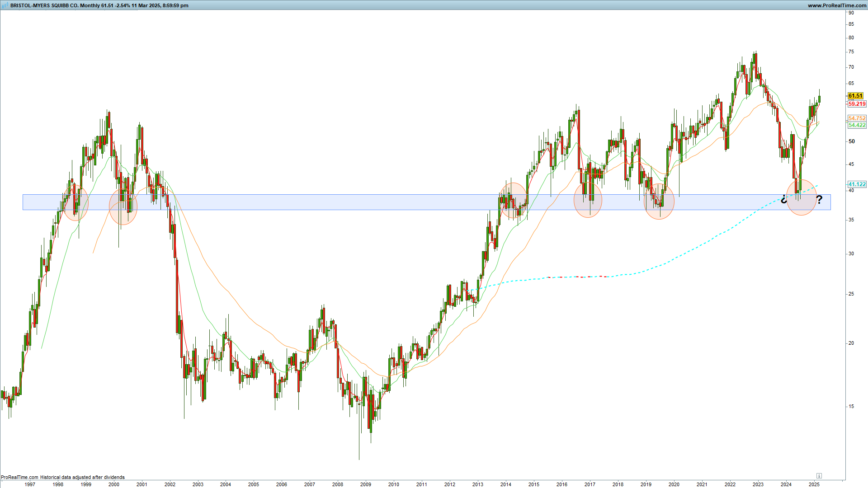Click the 90 price level on the scale
The width and height of the screenshot is (868, 488).
point(851,13)
